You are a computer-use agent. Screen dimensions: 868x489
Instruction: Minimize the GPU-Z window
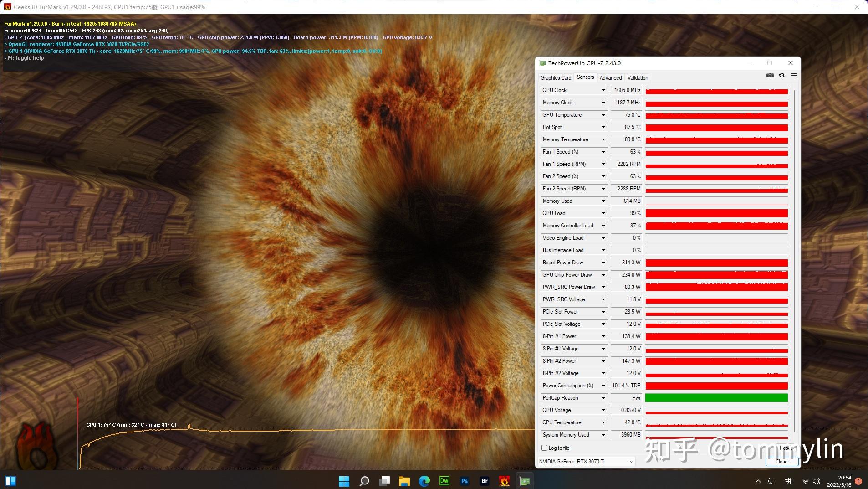(x=749, y=63)
